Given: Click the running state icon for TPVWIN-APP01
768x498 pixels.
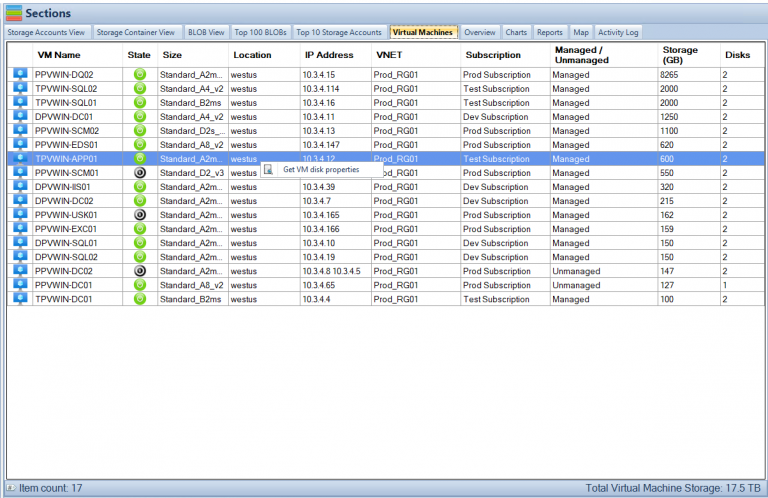Looking at the screenshot, I should coord(140,159).
